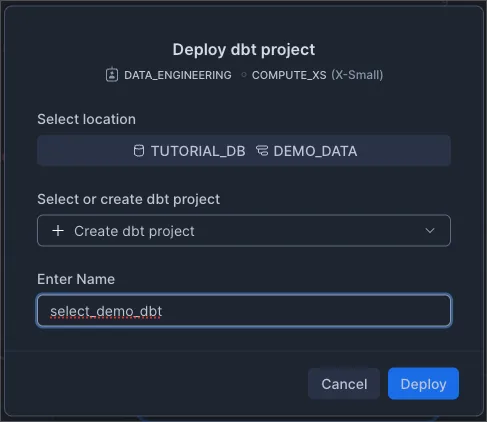Select the DATA_ENGINEERING role label
487x422 pixels.
[x=178, y=75]
